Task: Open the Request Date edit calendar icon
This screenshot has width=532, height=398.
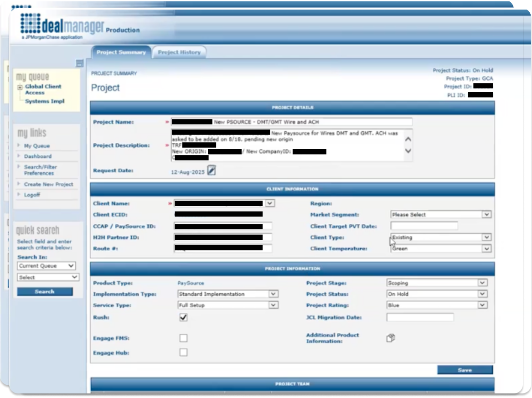Action: coord(212,171)
